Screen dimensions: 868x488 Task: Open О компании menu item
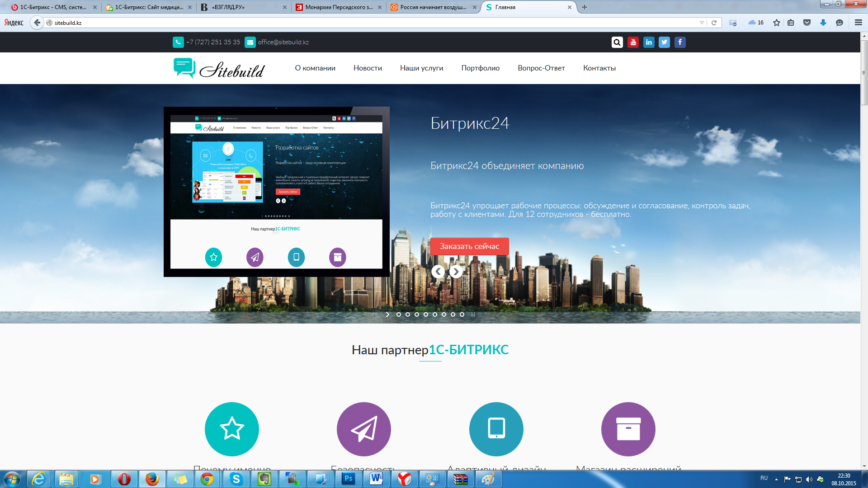[315, 68]
